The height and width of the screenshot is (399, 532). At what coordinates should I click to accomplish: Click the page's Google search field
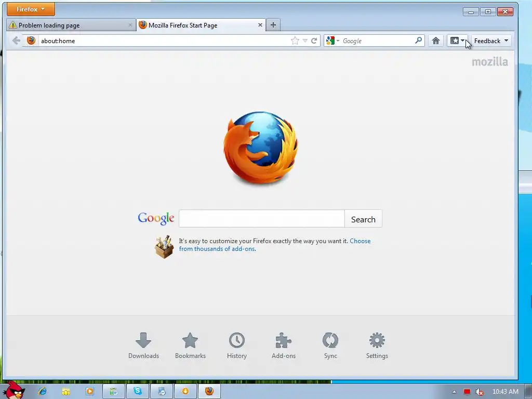coord(262,219)
